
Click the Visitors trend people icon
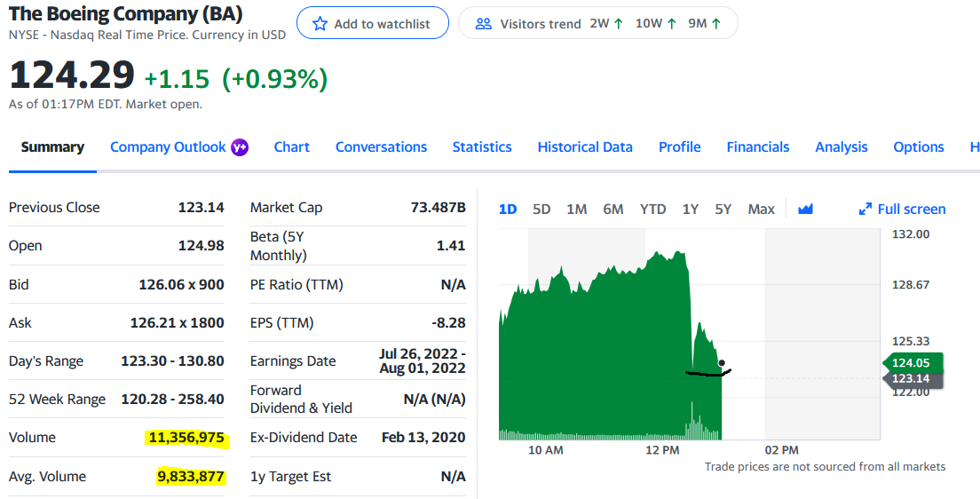coord(483,24)
